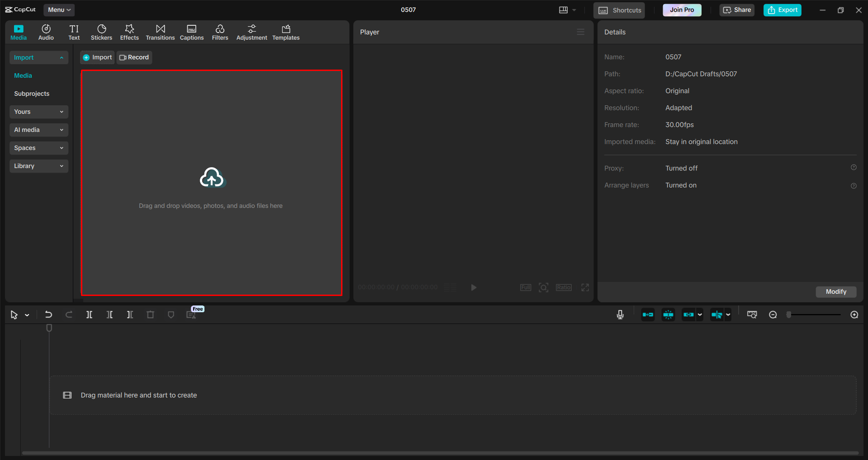The image size is (868, 460).
Task: Click the Export button
Action: (782, 9)
